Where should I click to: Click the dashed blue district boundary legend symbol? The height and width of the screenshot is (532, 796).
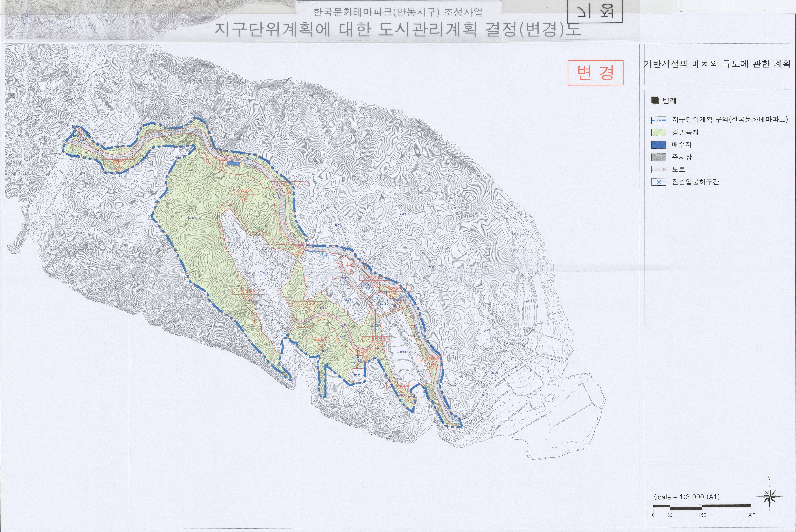click(x=658, y=120)
